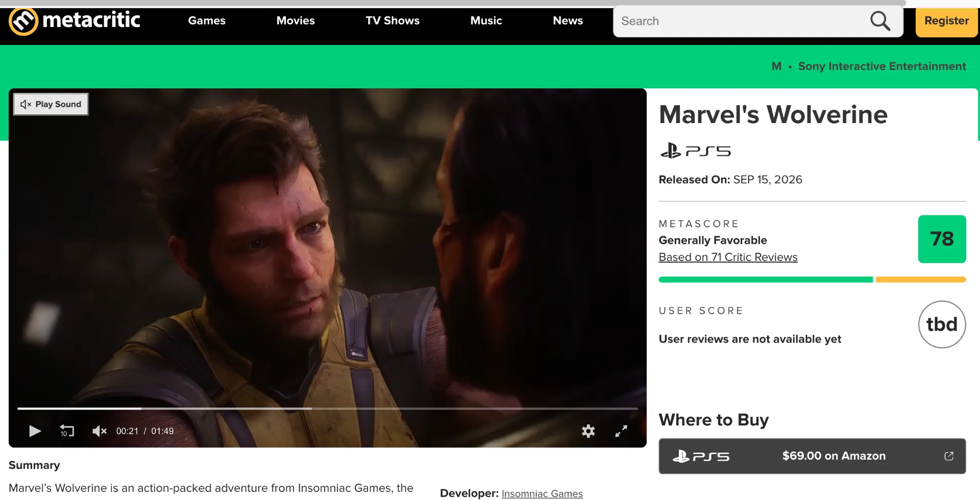Screen dimensions: 980x500
Task: Click the 'SEP 15, 2026' release date
Action: pos(768,180)
